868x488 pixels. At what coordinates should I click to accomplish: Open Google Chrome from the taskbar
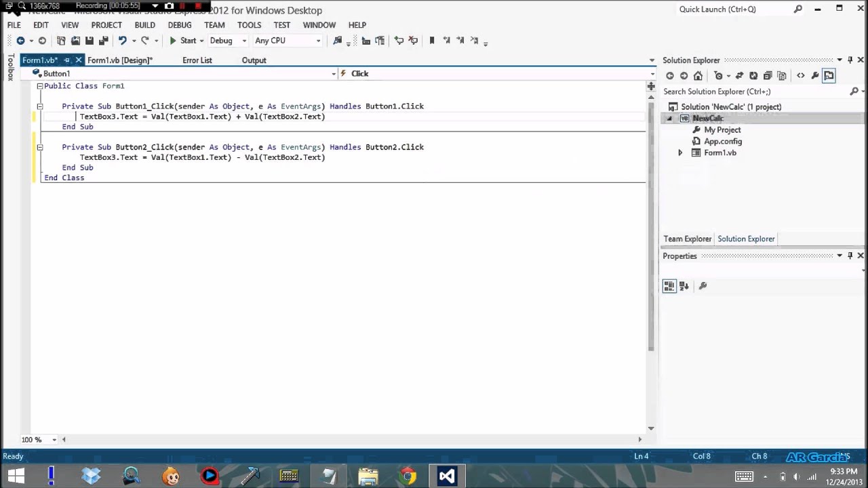408,476
